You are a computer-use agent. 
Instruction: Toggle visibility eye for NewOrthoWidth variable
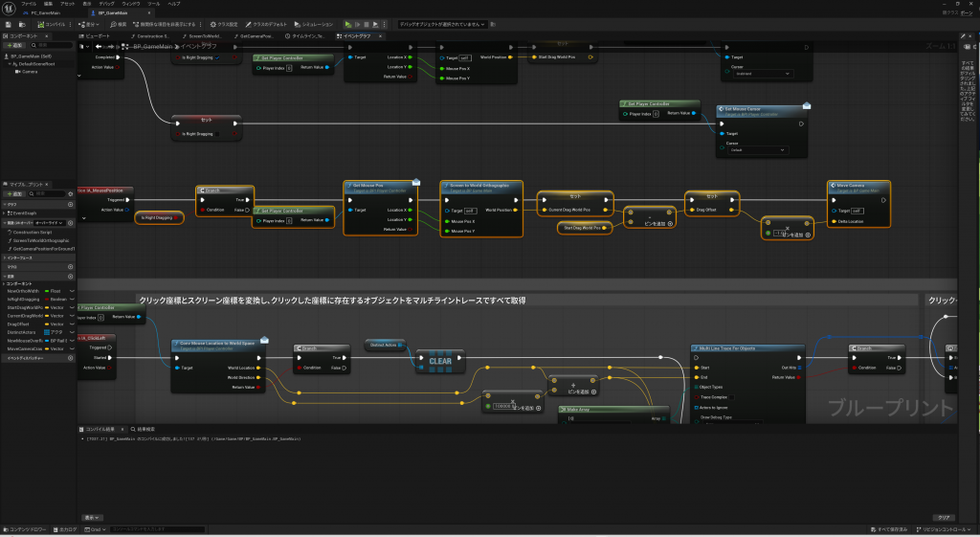72,291
